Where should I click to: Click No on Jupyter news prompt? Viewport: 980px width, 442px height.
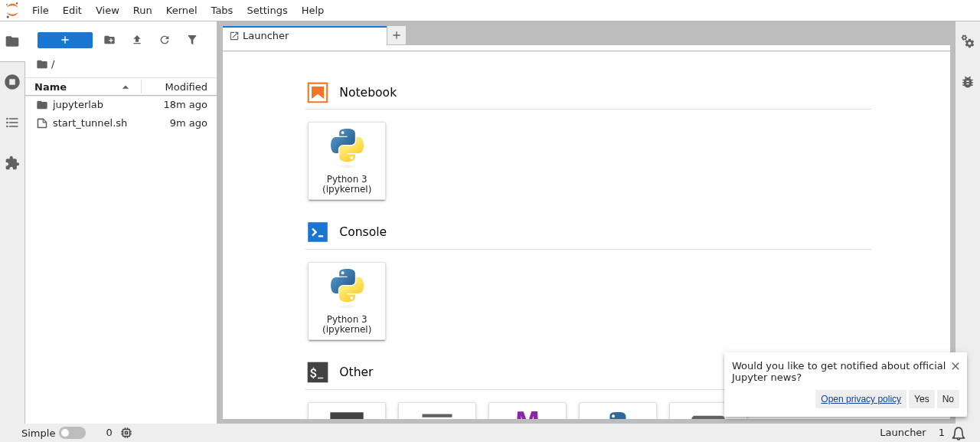pyautogui.click(x=948, y=399)
